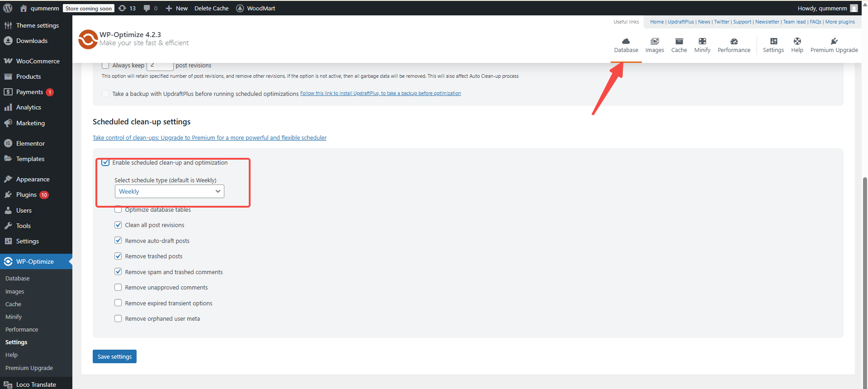Select Plugins in the admin sidebar
Image resolution: width=868 pixels, height=389 pixels.
click(26, 194)
